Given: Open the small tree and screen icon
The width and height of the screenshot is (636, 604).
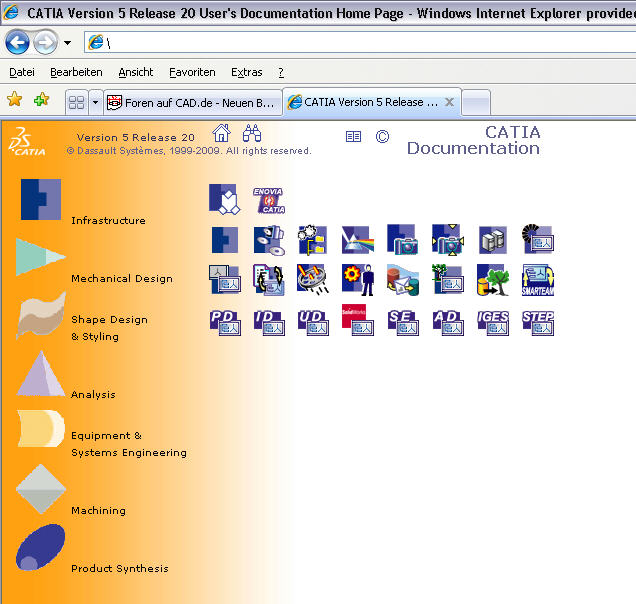Looking at the screenshot, I should coord(447,279).
